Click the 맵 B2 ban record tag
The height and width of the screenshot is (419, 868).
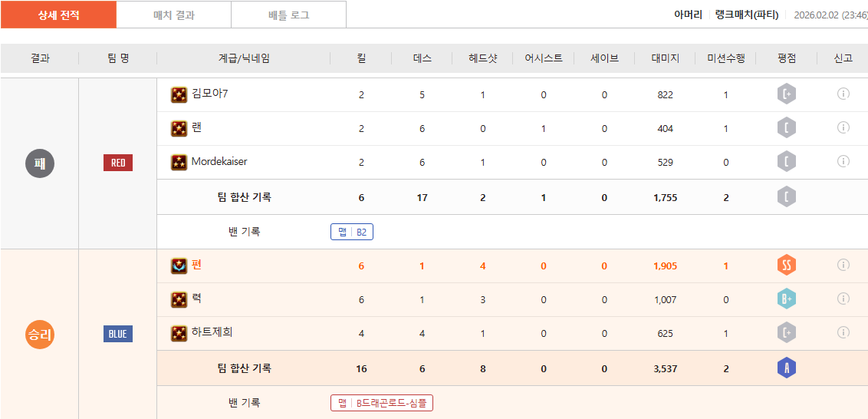[352, 232]
